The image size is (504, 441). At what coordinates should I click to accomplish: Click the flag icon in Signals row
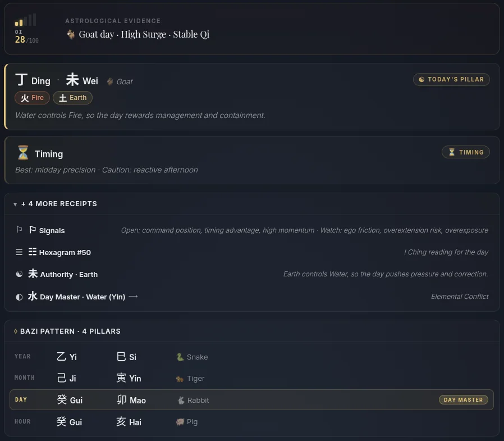pyautogui.click(x=19, y=230)
